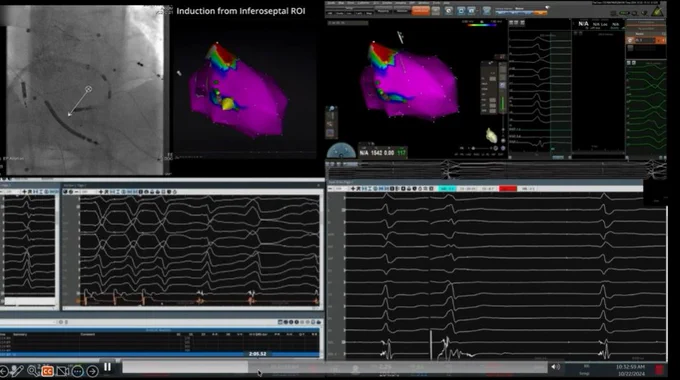Click the large N/A reading in top right panel
The width and height of the screenshot is (680, 380).
(x=583, y=24)
